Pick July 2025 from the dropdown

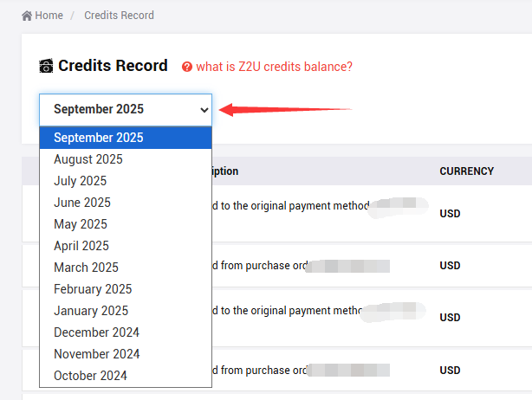tap(81, 181)
